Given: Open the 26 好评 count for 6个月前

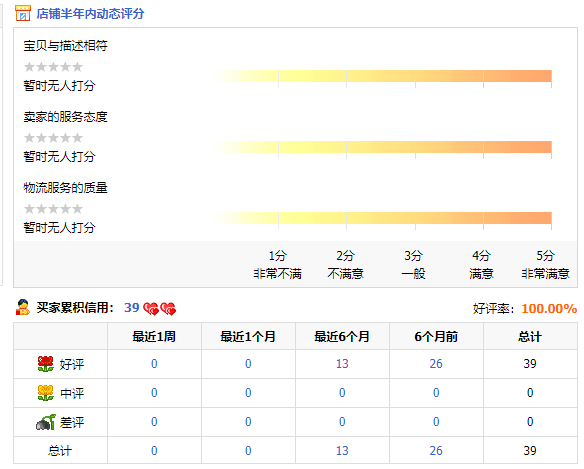Looking at the screenshot, I should (436, 364).
